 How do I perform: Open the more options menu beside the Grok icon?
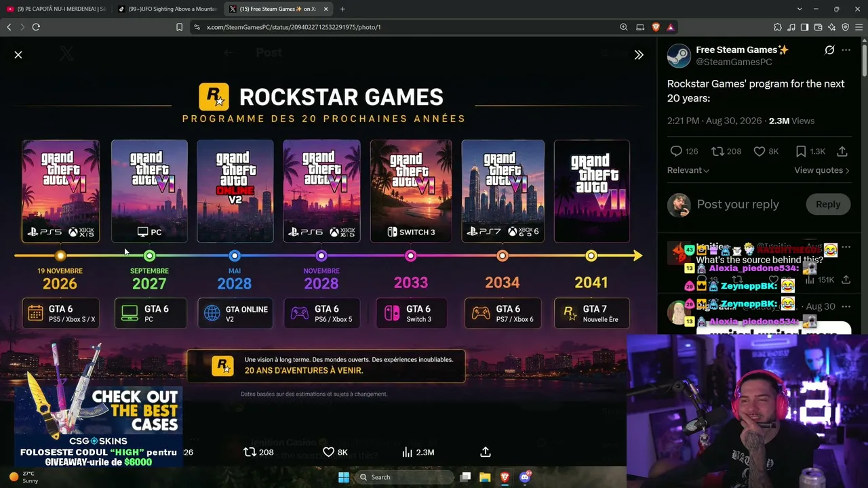coord(846,50)
